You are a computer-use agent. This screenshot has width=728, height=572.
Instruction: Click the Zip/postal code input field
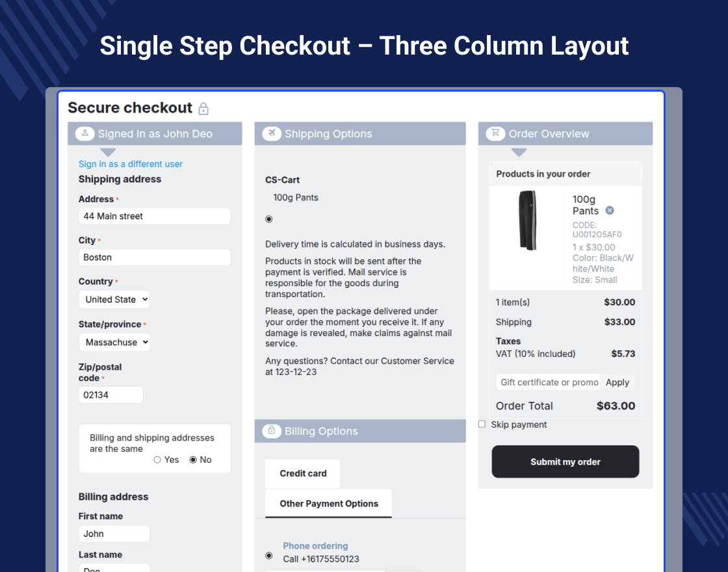(110, 395)
